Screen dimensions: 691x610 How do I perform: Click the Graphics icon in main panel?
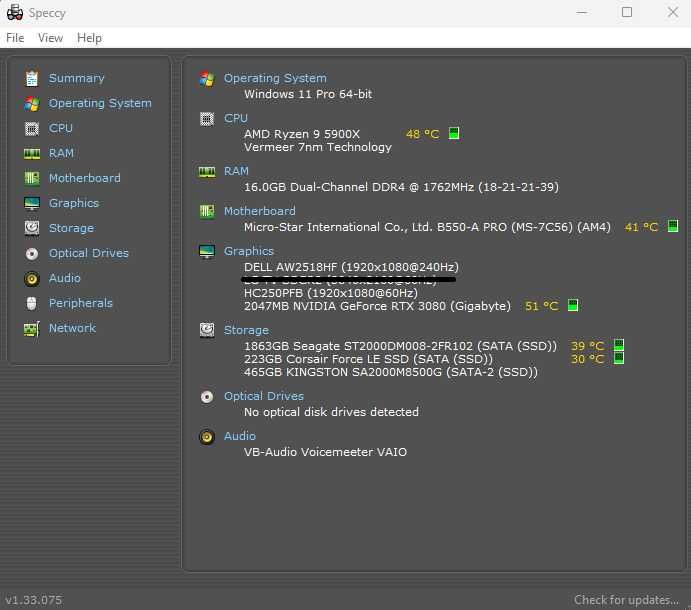(207, 251)
